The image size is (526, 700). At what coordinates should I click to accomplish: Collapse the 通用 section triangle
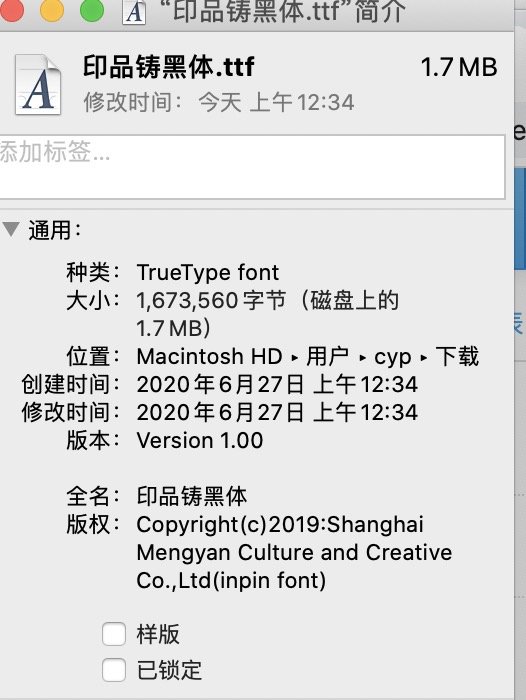point(11,229)
